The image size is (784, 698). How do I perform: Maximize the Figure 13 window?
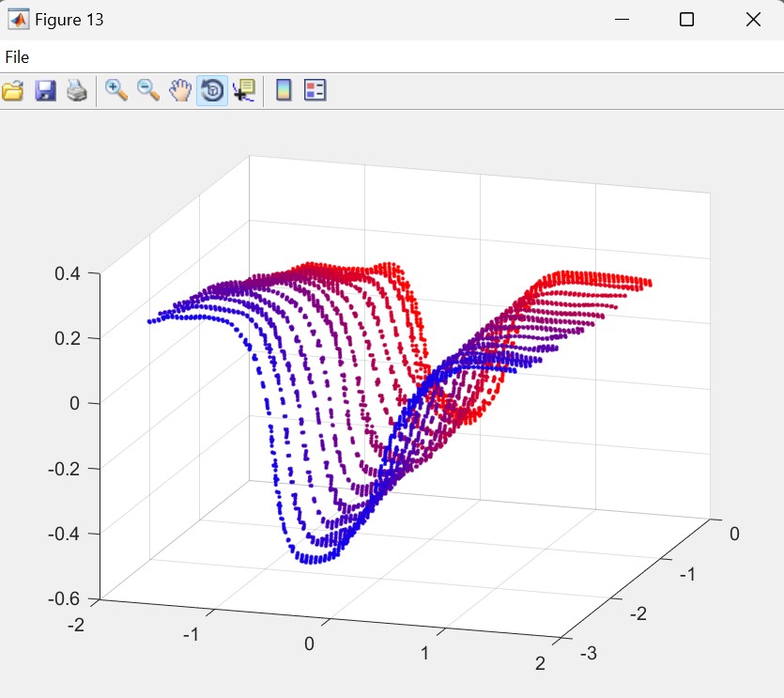(686, 20)
